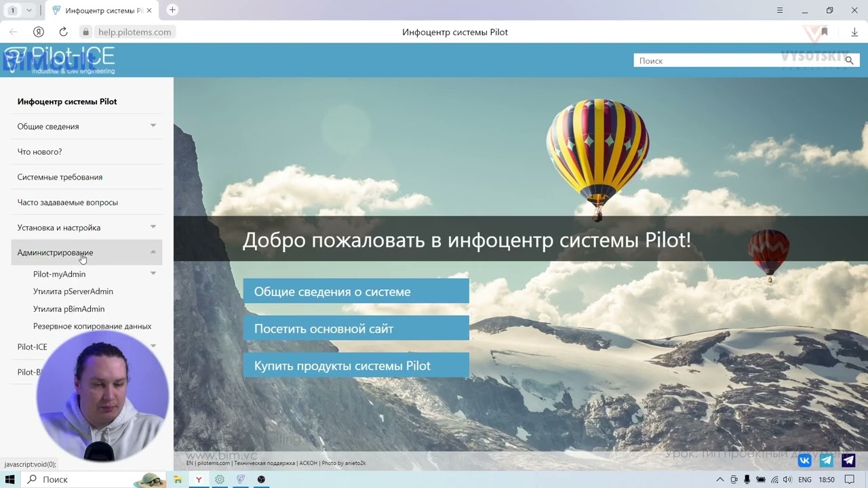The height and width of the screenshot is (488, 868).
Task: Open the Pilot-ICE sidebar item
Action: click(33, 347)
